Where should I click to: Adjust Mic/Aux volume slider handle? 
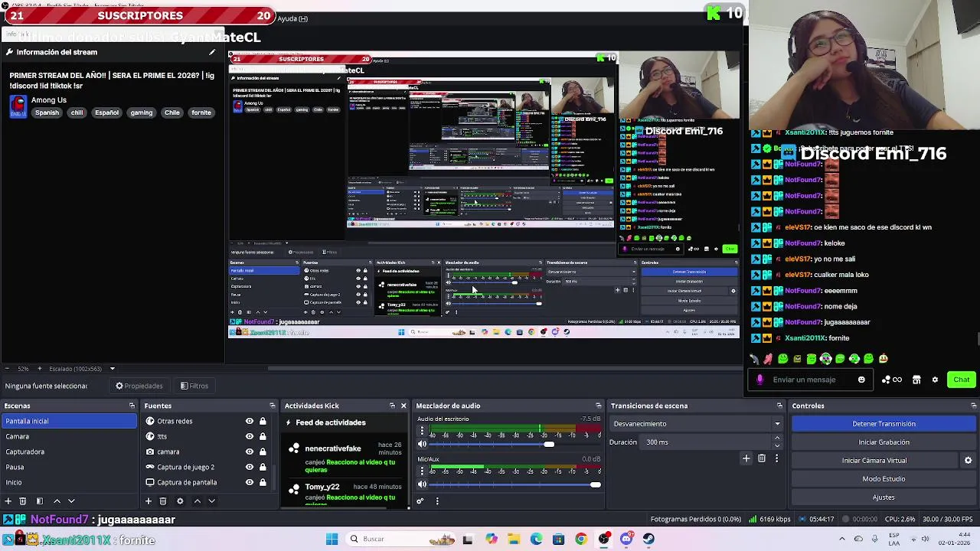click(x=596, y=484)
